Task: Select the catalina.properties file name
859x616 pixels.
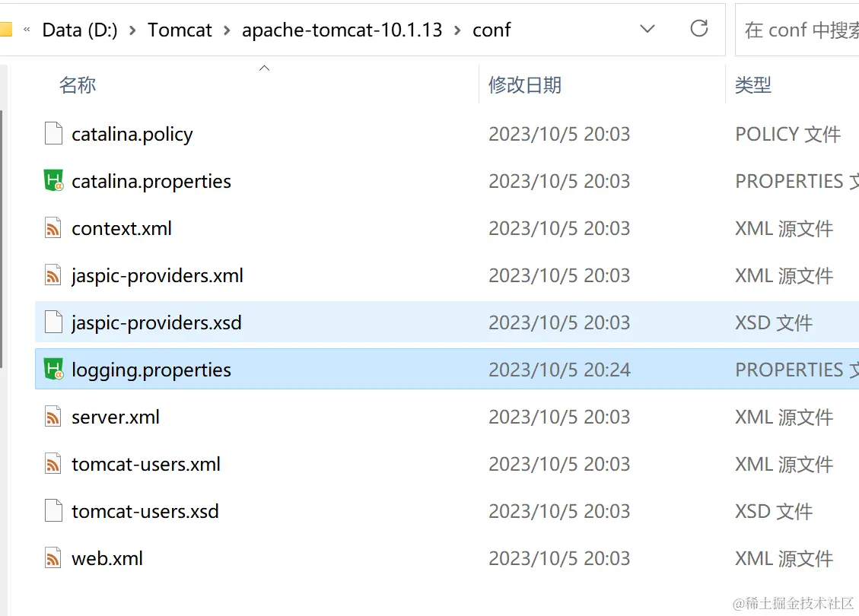Action: [151, 181]
